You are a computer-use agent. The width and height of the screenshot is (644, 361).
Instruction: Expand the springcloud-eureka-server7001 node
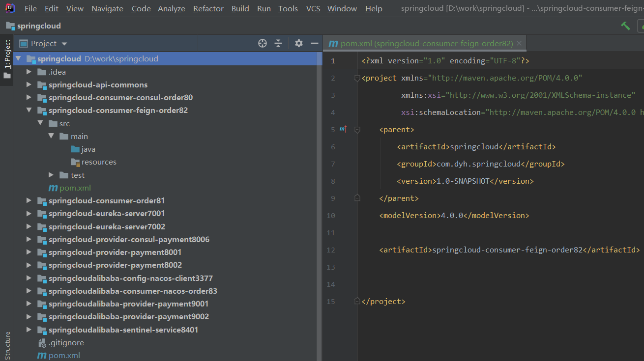(x=29, y=213)
